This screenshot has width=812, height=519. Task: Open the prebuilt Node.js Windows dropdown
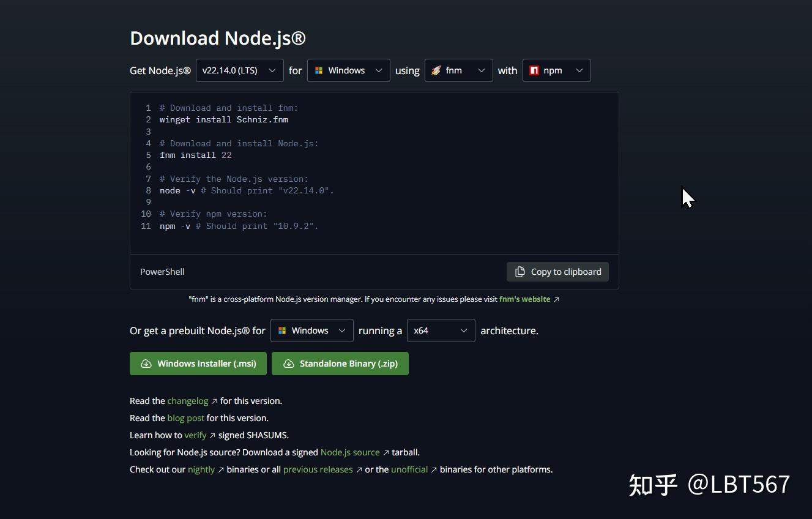point(311,330)
